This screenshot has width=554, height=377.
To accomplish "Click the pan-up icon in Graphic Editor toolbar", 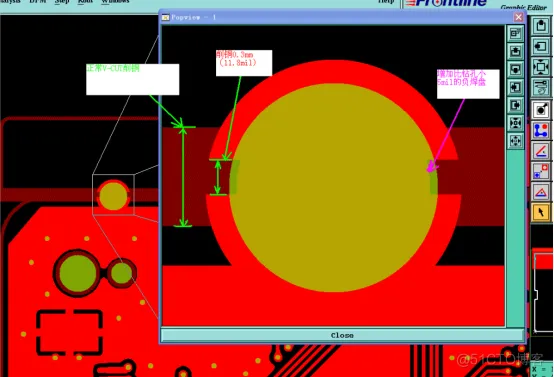I will click(x=541, y=26).
